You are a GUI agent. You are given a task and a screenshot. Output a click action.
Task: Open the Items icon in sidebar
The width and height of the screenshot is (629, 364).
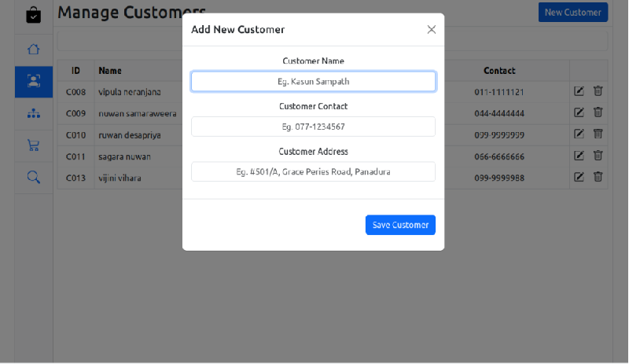point(33,113)
